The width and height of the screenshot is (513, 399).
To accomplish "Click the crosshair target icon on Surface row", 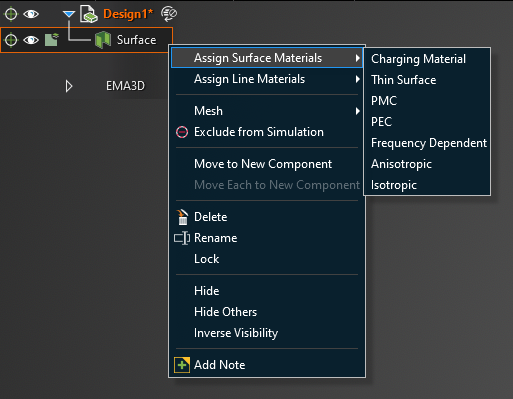I will coord(11,40).
